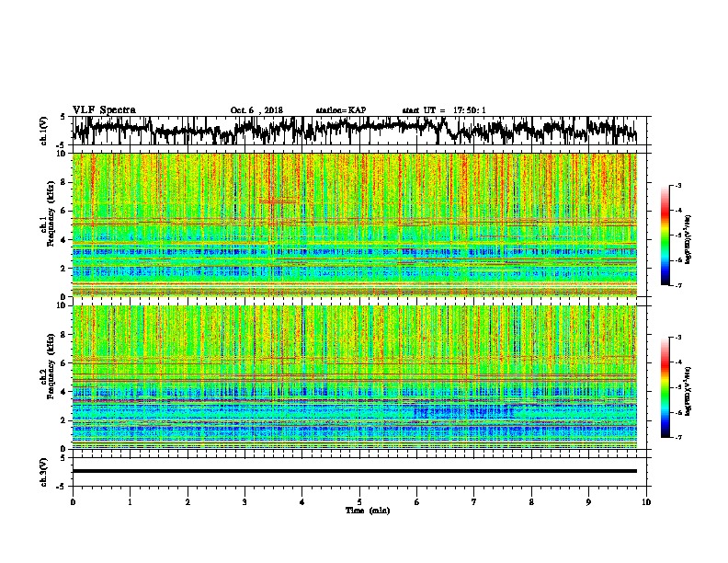This screenshot has width=728, height=563.
Task: Click inside the ch.2 spectrogram panel
Action: tap(355, 377)
